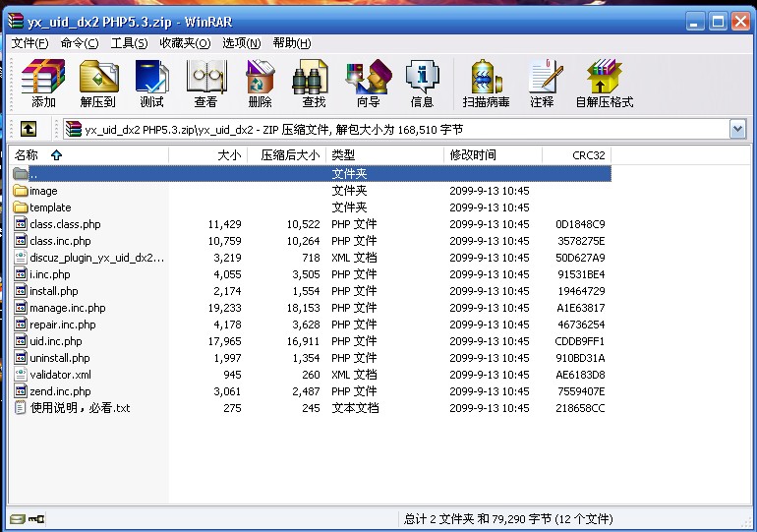The image size is (757, 532).
Task: Sort by CRC32 column header
Action: (576, 155)
